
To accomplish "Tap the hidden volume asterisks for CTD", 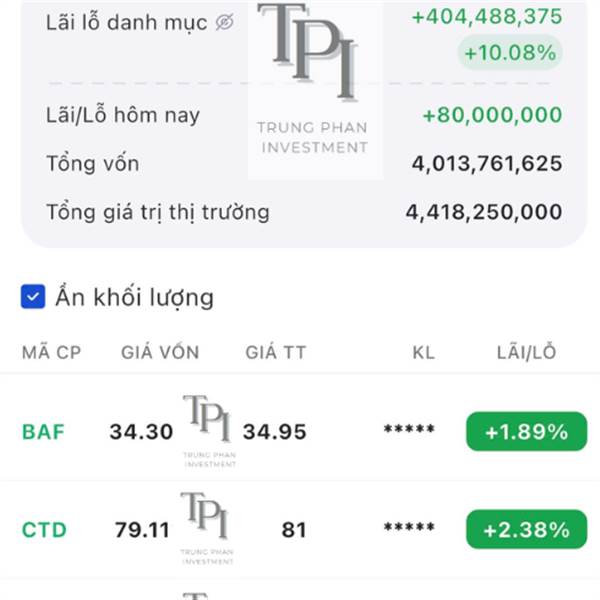I will point(409,529).
